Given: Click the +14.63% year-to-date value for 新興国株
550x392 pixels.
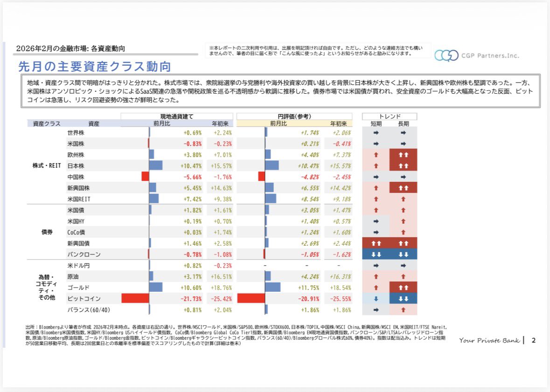Looking at the screenshot, I should (221, 188).
